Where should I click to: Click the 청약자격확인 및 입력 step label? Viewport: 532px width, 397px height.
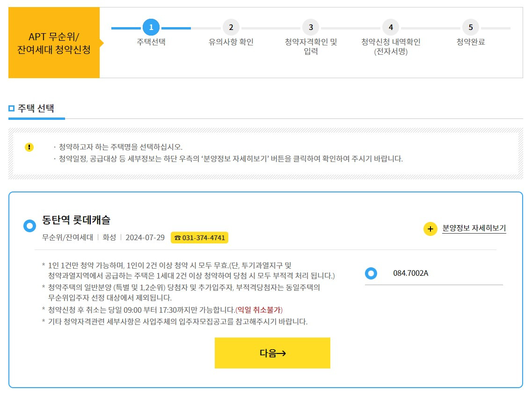(x=311, y=46)
